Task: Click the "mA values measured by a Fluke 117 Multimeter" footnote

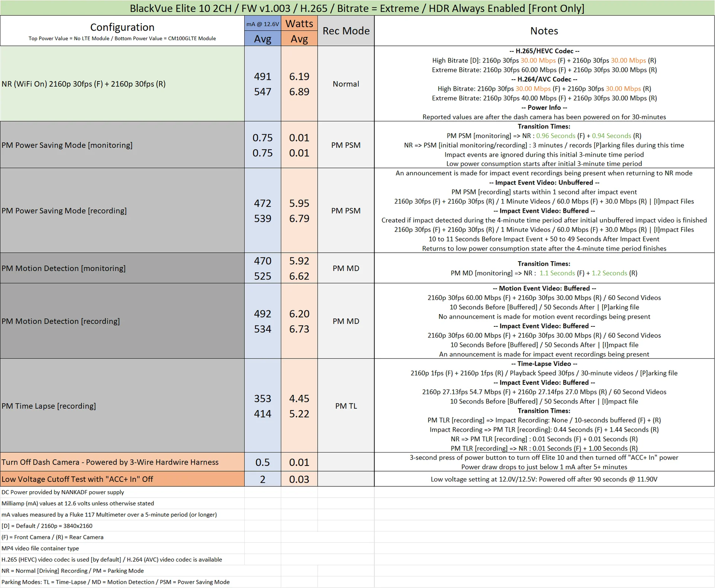Action: tap(109, 515)
